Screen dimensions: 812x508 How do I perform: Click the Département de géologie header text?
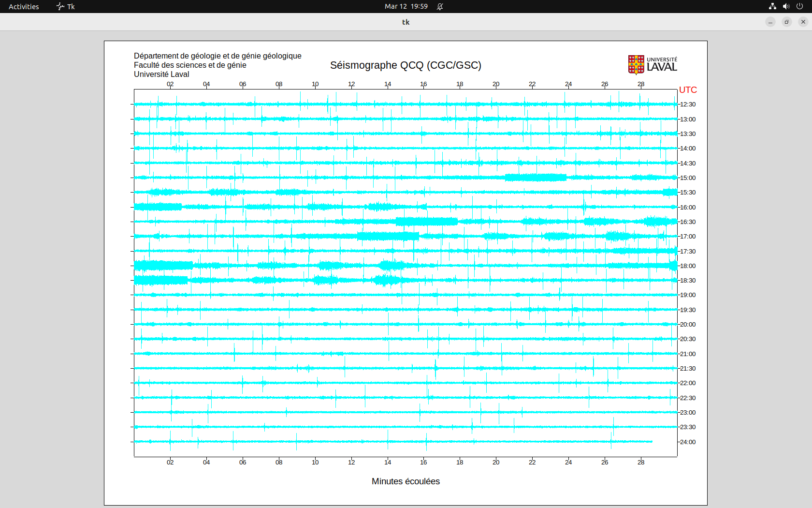click(x=217, y=56)
